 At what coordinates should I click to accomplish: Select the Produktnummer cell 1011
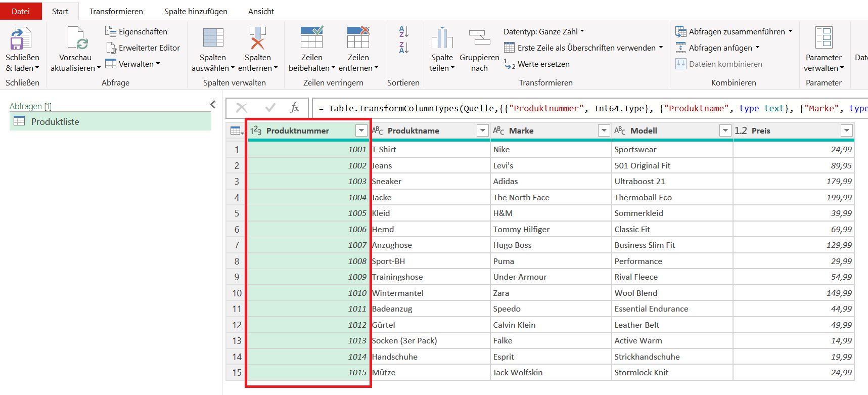click(308, 309)
